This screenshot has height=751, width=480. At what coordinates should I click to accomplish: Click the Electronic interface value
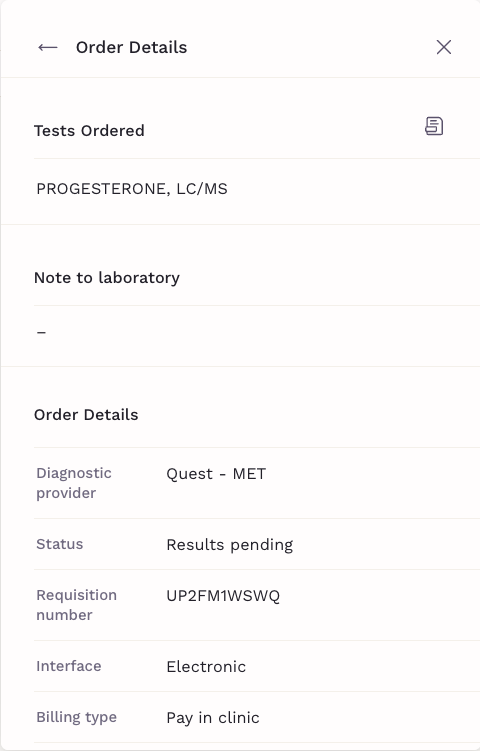pos(206,667)
